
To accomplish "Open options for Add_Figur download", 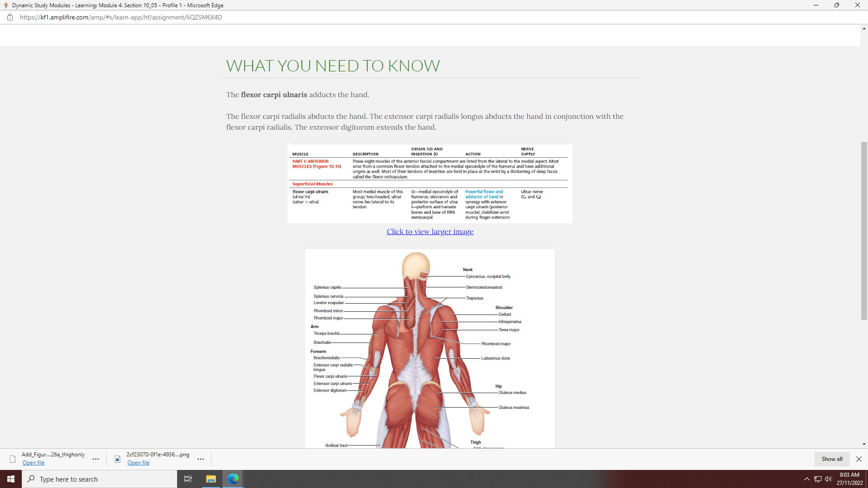I will (96, 459).
